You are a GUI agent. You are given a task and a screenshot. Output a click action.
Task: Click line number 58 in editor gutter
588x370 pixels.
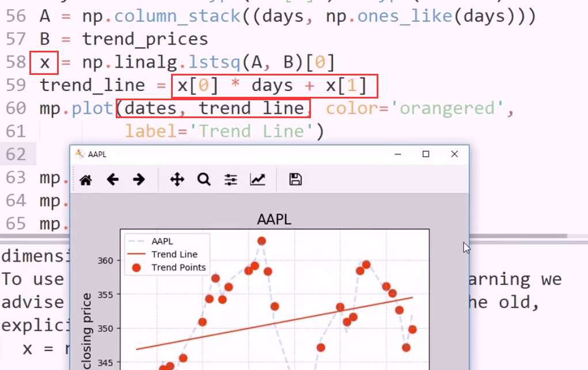pos(16,62)
